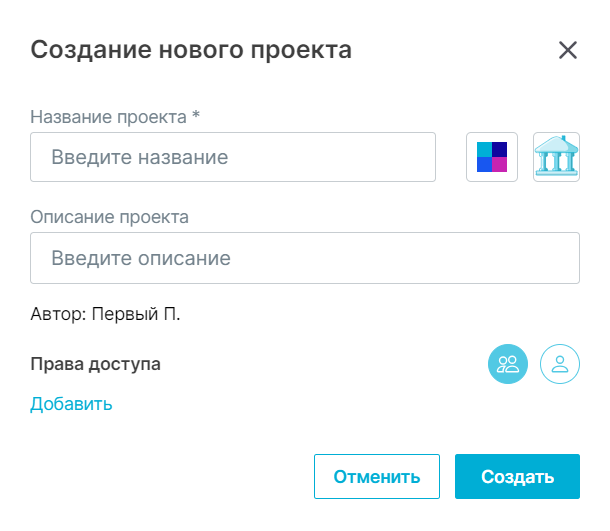Focus the 'Введите название' placeholder text
This screenshot has height=531, width=610.
pos(140,157)
